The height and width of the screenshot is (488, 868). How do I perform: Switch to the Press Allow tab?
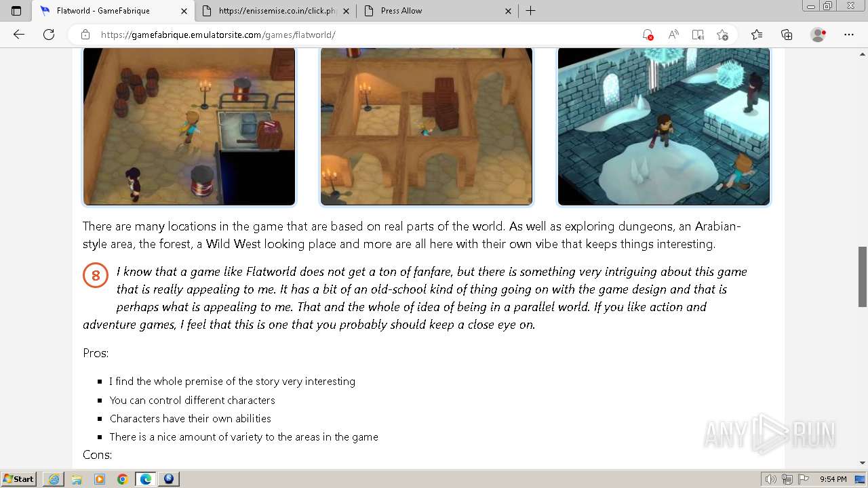(438, 11)
